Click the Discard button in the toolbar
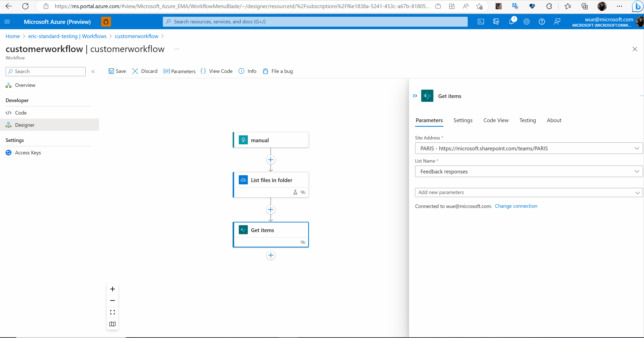This screenshot has width=644, height=338. (x=145, y=71)
